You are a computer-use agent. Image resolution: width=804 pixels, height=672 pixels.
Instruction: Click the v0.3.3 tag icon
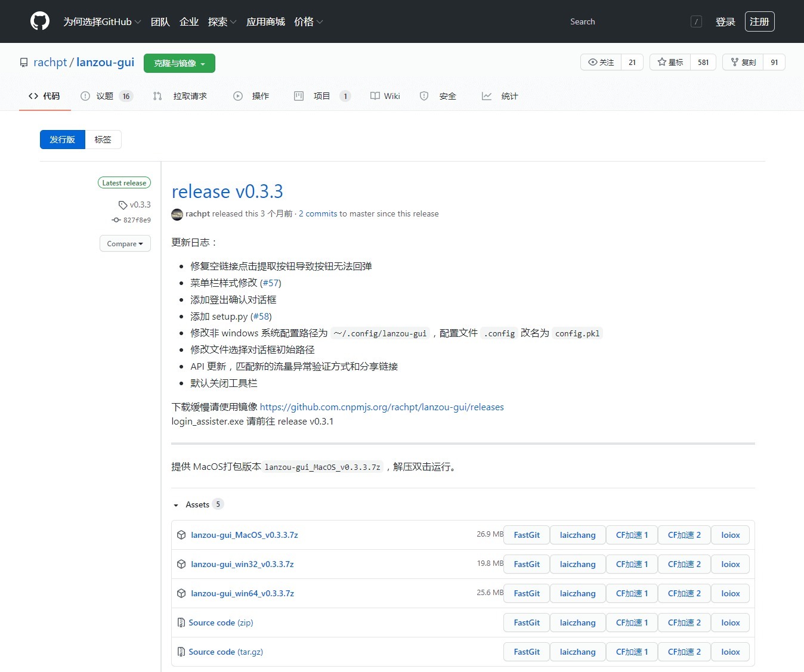coord(123,205)
